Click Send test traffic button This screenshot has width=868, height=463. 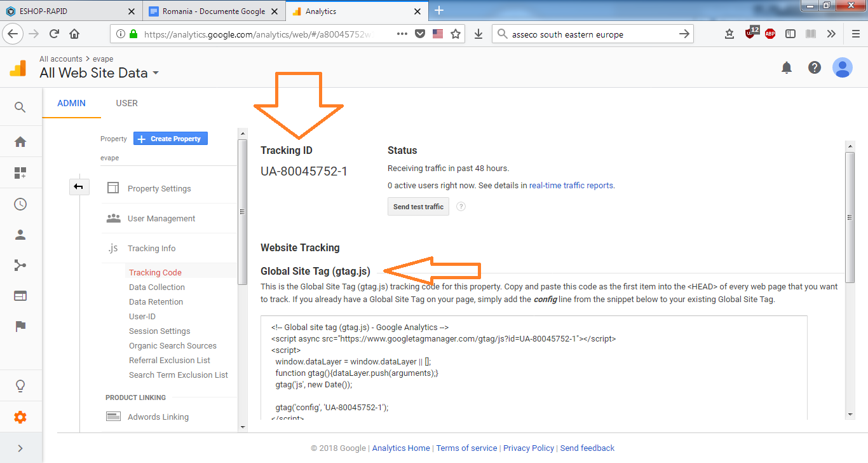(x=418, y=207)
